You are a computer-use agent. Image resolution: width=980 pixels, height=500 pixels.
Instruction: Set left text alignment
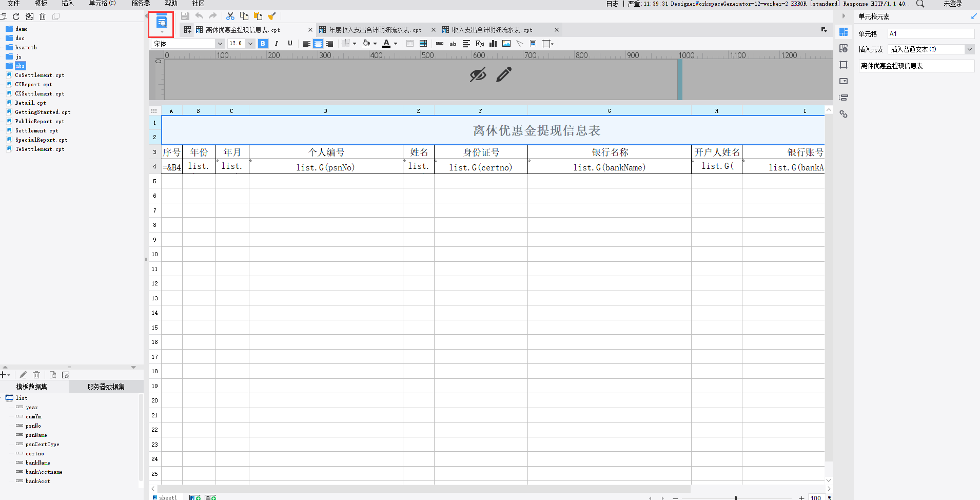pyautogui.click(x=306, y=44)
